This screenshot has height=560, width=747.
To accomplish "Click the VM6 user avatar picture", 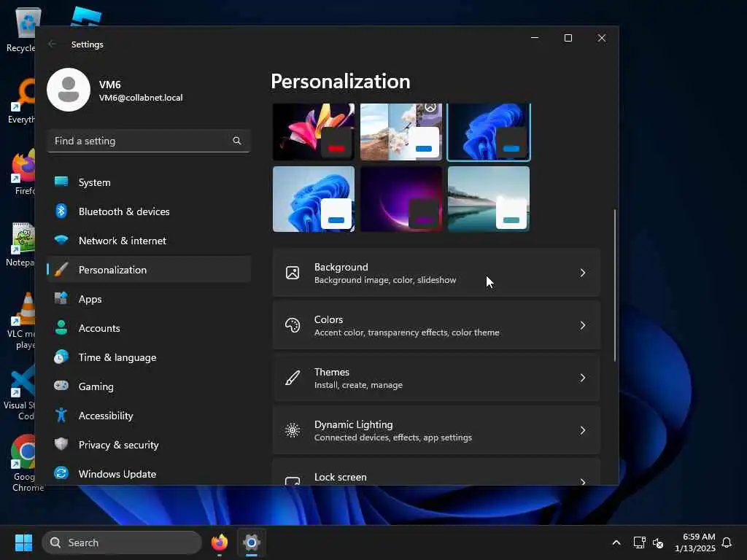I will click(69, 90).
